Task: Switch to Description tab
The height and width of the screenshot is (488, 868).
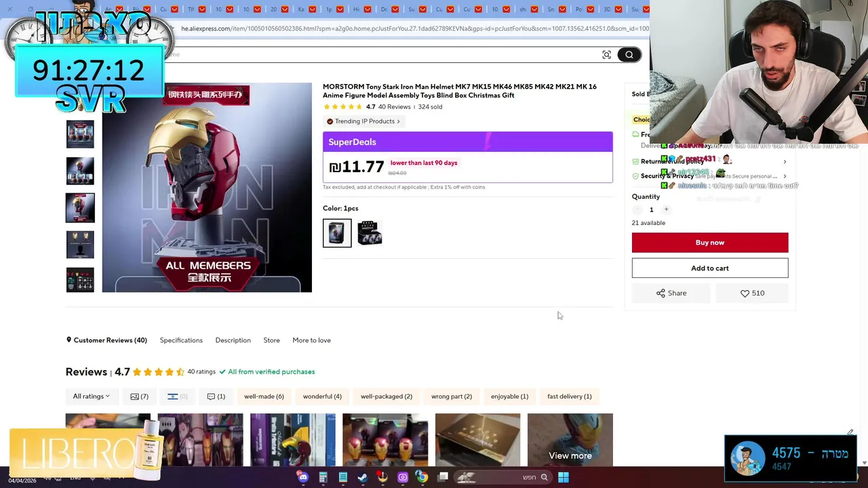Action: click(233, 340)
